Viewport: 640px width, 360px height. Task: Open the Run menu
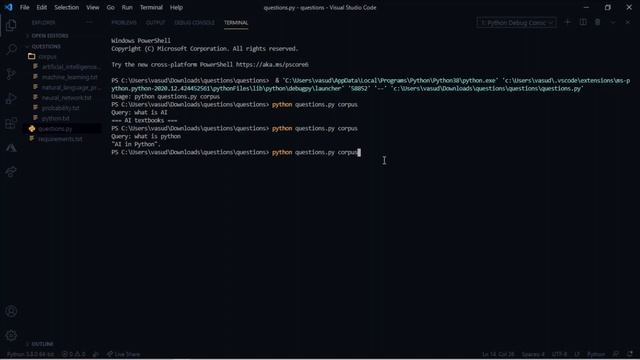(x=127, y=7)
